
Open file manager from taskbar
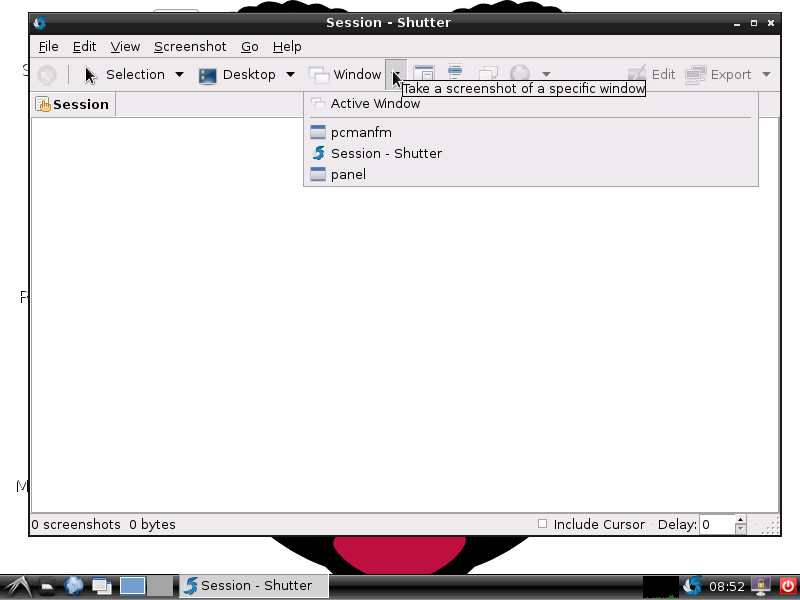(47, 586)
